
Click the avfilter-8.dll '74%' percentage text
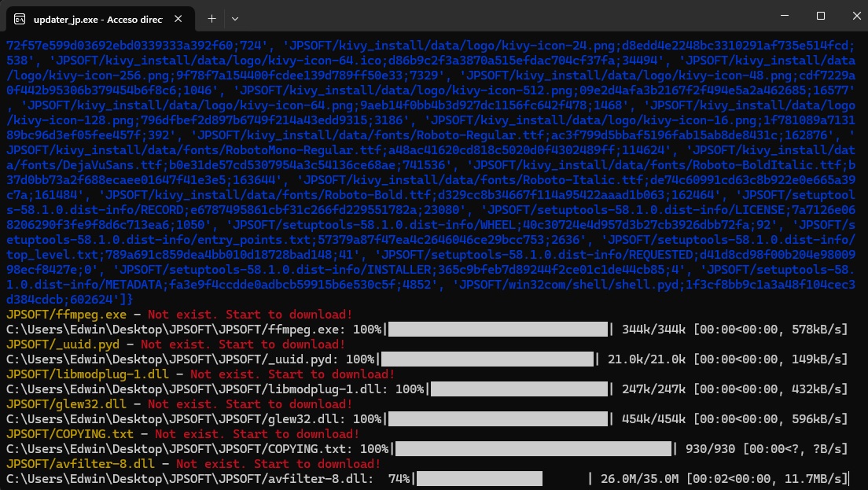pyautogui.click(x=399, y=479)
